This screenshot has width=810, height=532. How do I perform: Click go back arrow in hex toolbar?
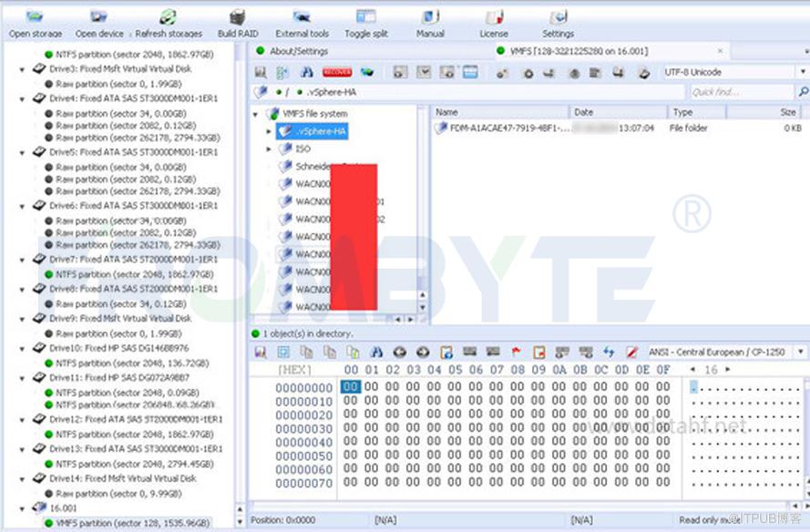(x=400, y=353)
